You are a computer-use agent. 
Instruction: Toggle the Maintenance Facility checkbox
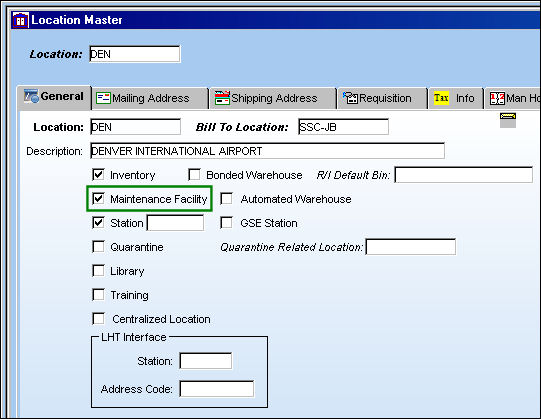click(98, 199)
